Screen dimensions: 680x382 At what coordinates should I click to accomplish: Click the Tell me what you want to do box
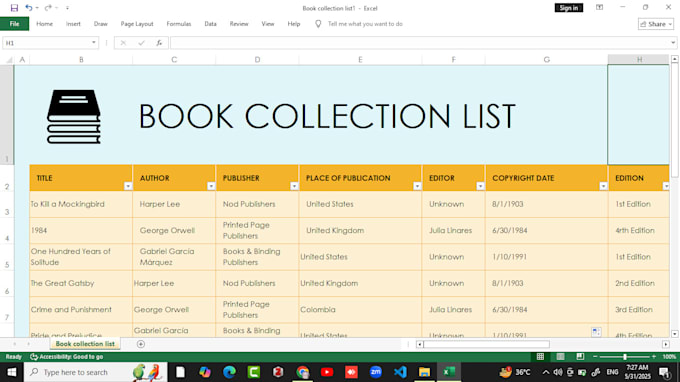pos(365,24)
